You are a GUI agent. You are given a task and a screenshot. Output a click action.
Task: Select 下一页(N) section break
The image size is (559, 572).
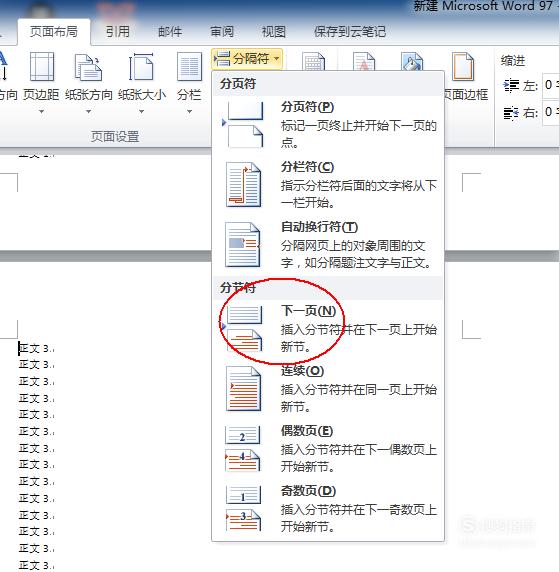click(x=328, y=328)
